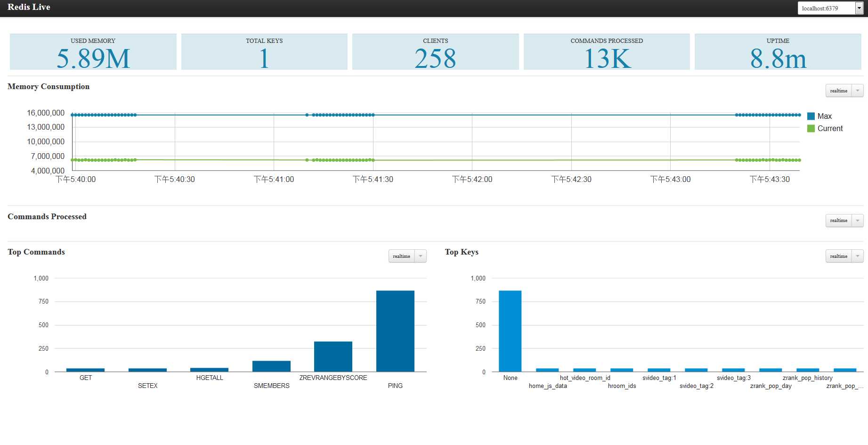Click the HGETALL axis label
The width and height of the screenshot is (868, 445).
point(210,378)
